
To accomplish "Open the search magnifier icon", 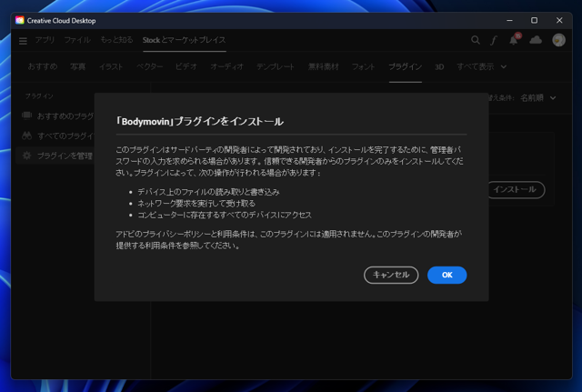I will pyautogui.click(x=476, y=40).
